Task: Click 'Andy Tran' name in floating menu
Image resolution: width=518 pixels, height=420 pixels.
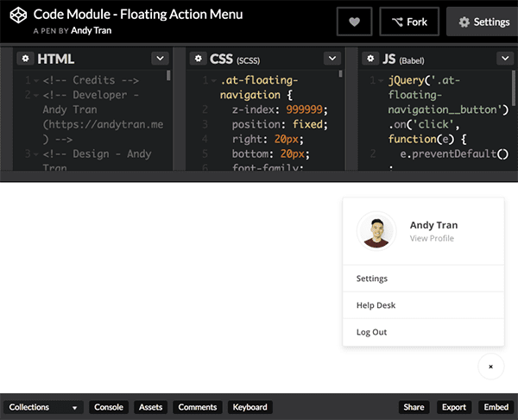Action: click(433, 225)
